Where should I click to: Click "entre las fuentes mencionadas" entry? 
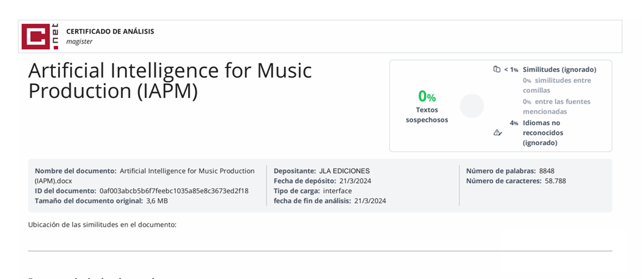click(556, 107)
